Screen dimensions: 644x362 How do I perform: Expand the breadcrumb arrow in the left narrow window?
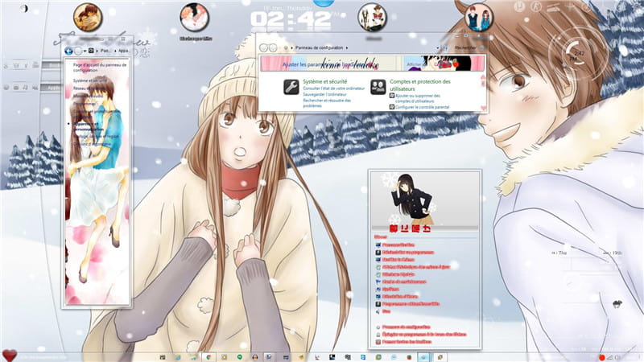(x=97, y=50)
